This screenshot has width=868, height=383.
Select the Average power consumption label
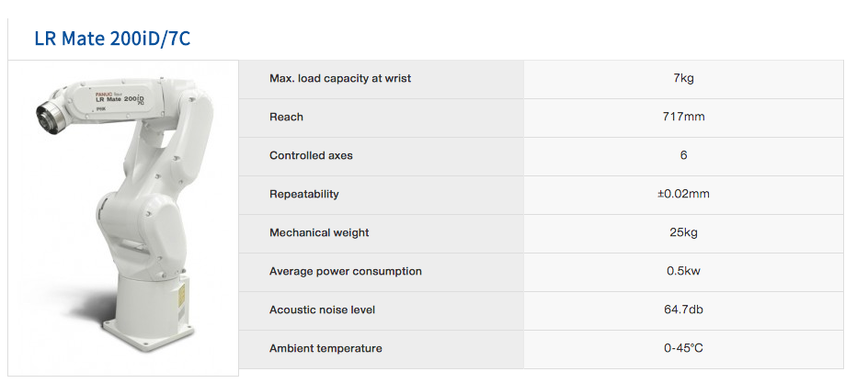coord(346,271)
